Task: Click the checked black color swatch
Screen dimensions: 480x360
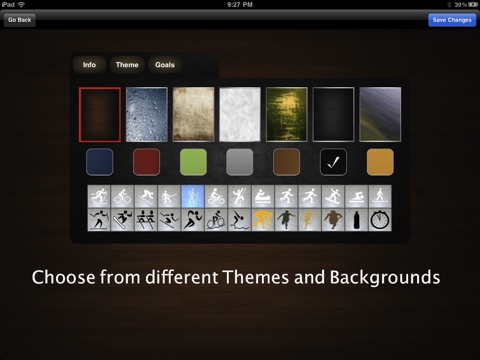Action: [x=333, y=162]
